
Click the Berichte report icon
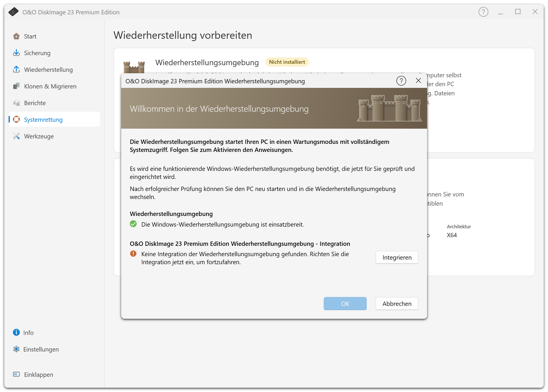(x=16, y=103)
